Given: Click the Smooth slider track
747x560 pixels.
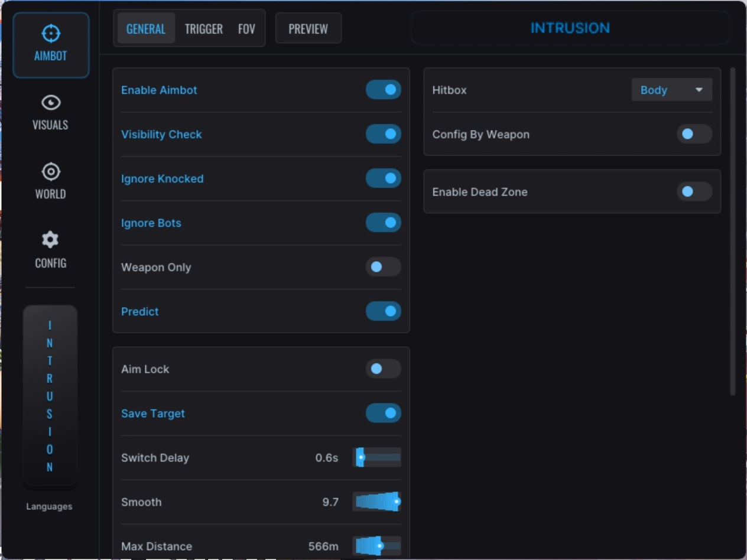Looking at the screenshot, I should pyautogui.click(x=376, y=502).
